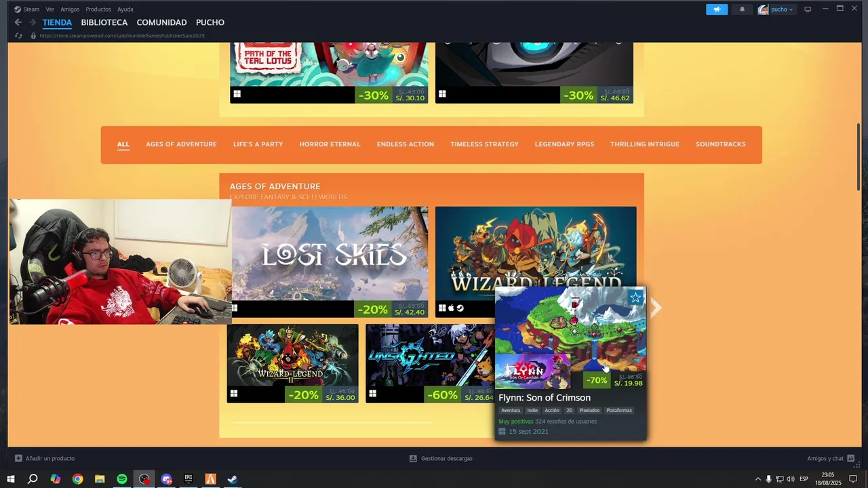The width and height of the screenshot is (868, 488).
Task: Open the pucho account dropdown
Action: [776, 9]
